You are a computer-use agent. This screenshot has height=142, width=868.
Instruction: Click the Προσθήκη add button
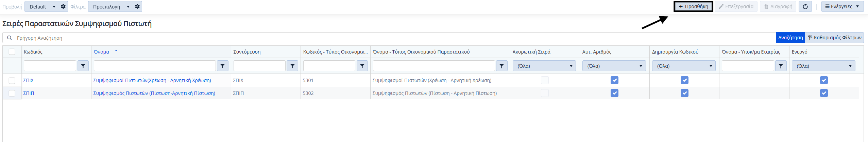point(693,6)
